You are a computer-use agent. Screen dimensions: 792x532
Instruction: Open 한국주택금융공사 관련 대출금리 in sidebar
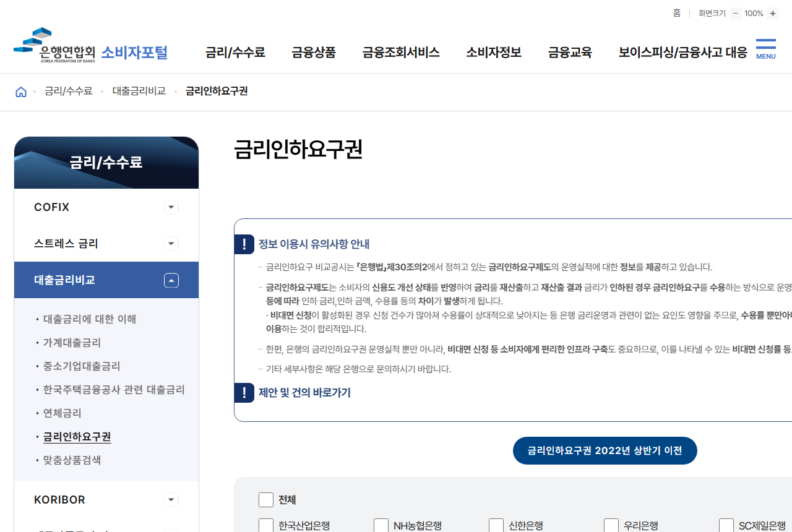click(114, 390)
